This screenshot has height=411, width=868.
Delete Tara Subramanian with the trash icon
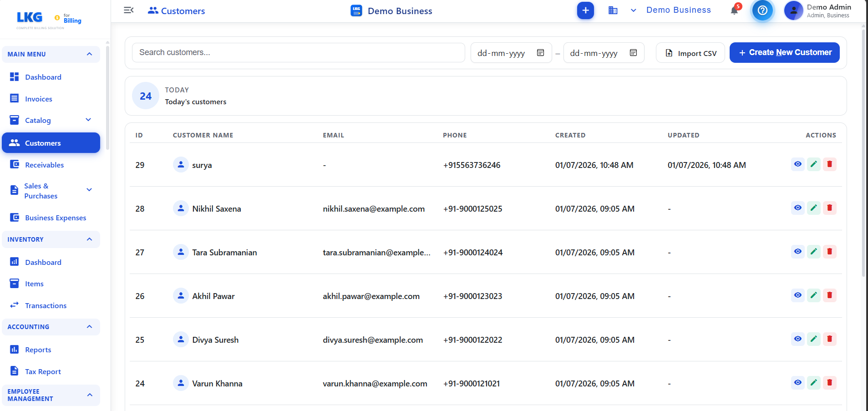[830, 252]
